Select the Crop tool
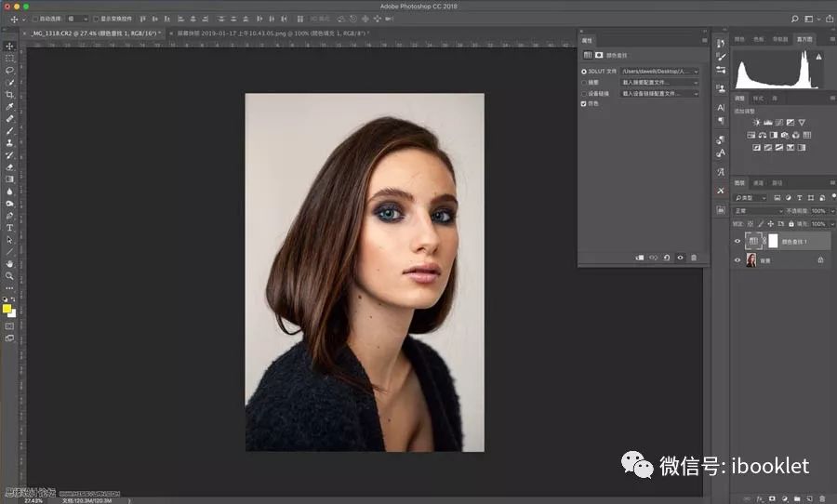Screen dimensions: 837x504 pos(10,95)
